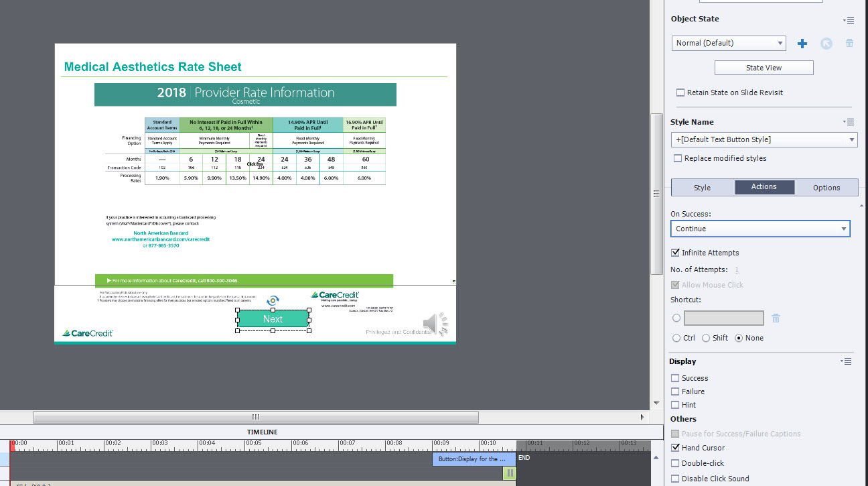
Task: Click the reset state arrow icon
Action: (x=826, y=44)
